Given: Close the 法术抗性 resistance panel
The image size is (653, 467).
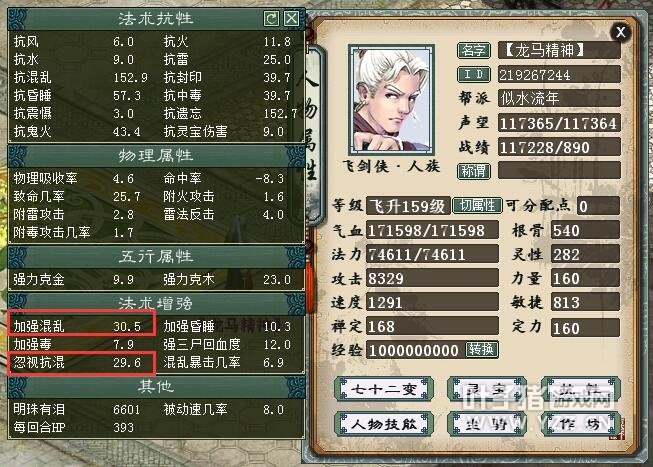Looking at the screenshot, I should (x=291, y=18).
